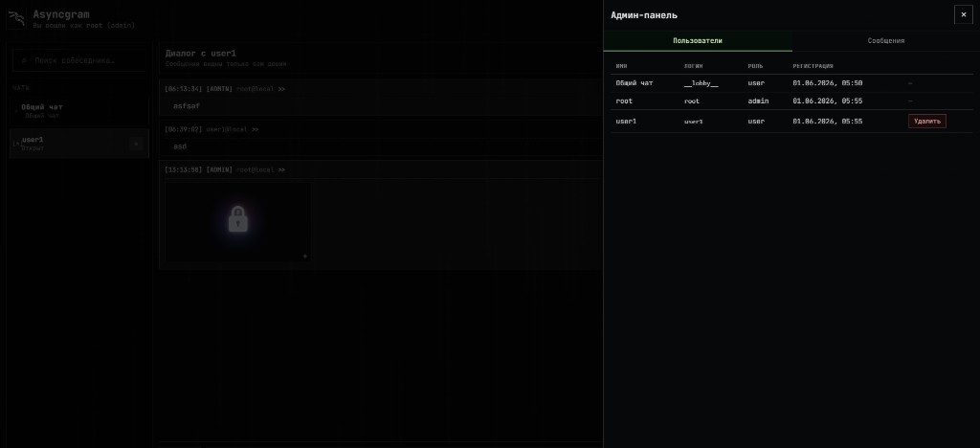The width and height of the screenshot is (980, 448).
Task: Close the Админ-панель with the X button
Action: click(963, 14)
